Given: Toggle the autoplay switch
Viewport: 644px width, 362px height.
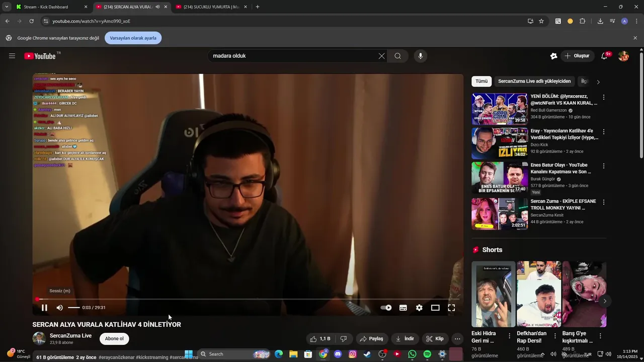Looking at the screenshot, I should pos(386,308).
